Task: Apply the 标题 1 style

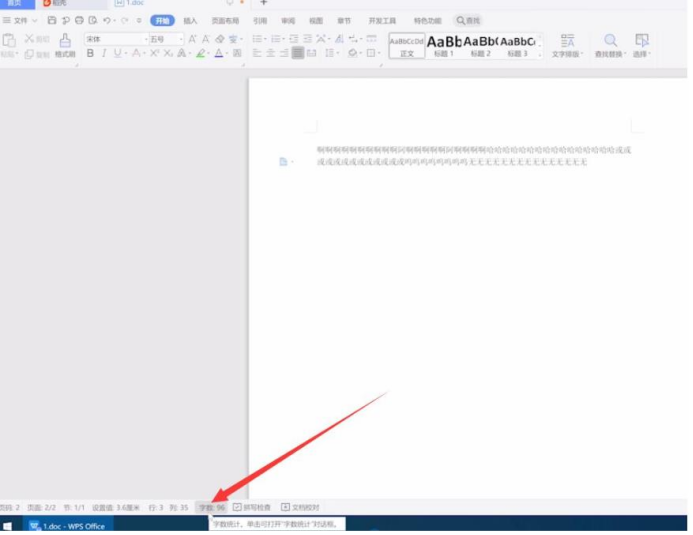Action: tap(444, 46)
